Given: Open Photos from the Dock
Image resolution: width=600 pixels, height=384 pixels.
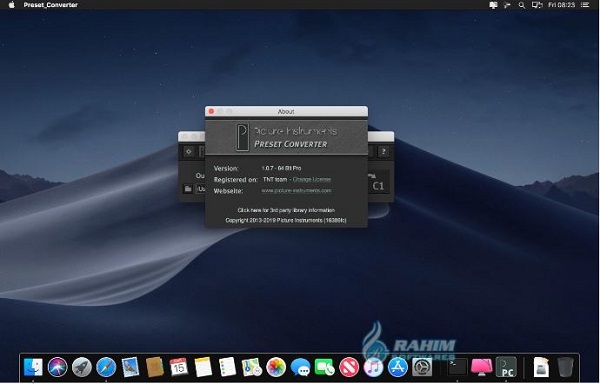Looking at the screenshot, I should tap(276, 367).
